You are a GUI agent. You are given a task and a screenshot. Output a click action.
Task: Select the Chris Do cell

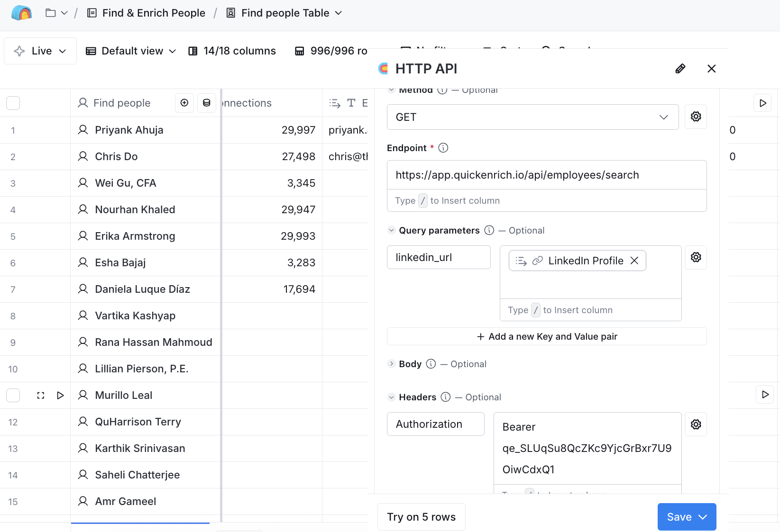click(x=146, y=156)
